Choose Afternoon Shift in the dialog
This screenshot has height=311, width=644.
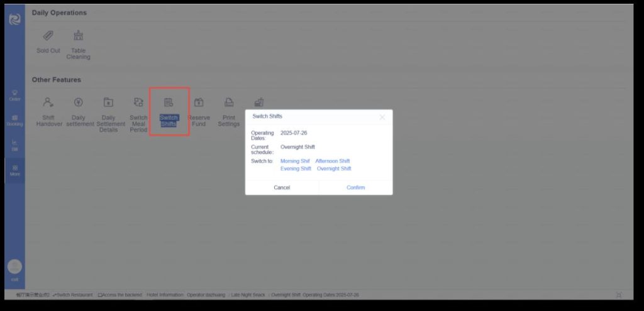(x=333, y=161)
